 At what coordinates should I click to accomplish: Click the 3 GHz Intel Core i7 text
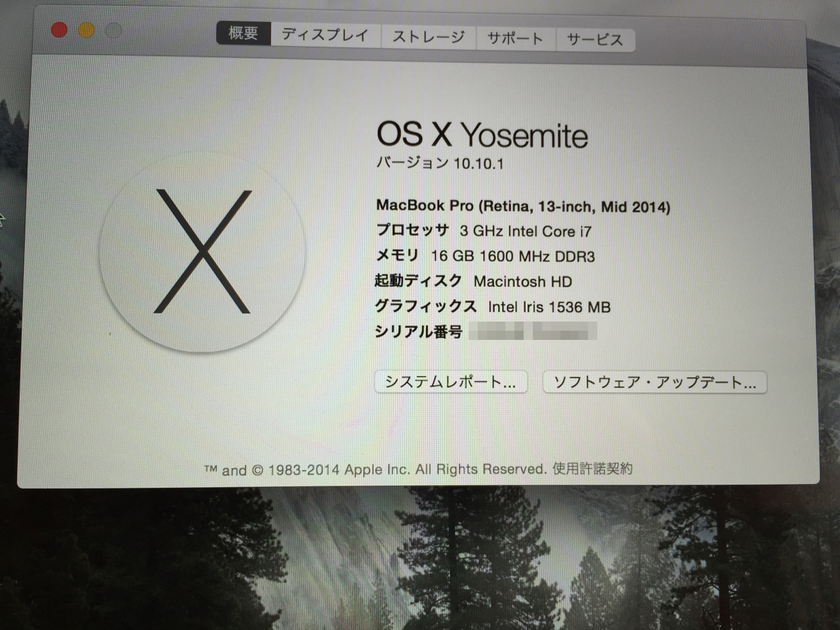(x=525, y=231)
